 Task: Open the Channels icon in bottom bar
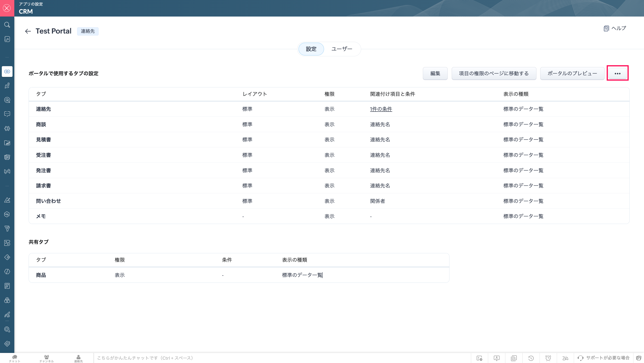point(47,358)
